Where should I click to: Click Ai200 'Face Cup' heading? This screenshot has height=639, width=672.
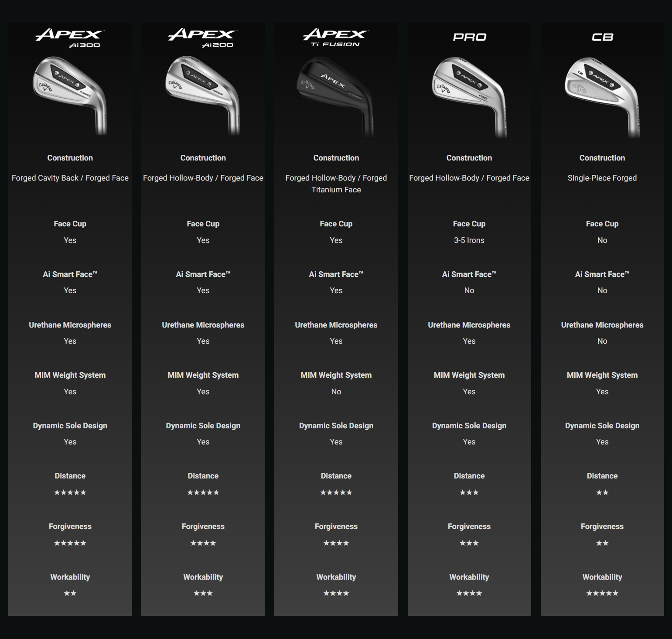tap(203, 224)
